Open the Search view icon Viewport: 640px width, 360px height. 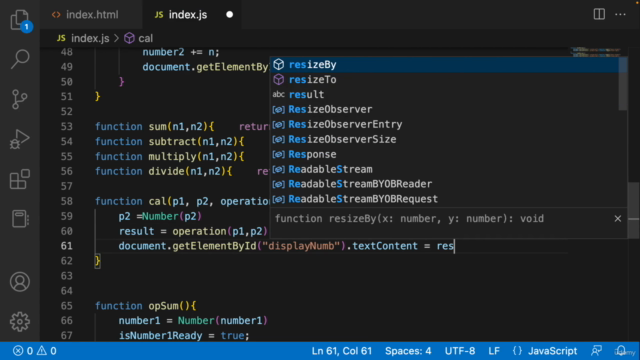click(20, 59)
